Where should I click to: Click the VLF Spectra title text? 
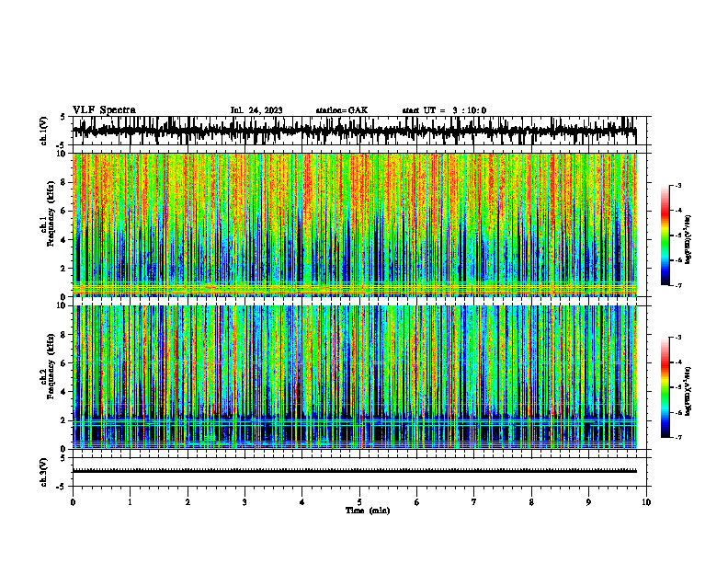pyautogui.click(x=104, y=110)
